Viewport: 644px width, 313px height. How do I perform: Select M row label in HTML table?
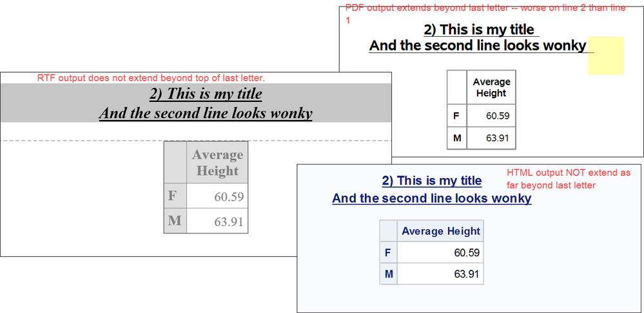[x=389, y=274]
